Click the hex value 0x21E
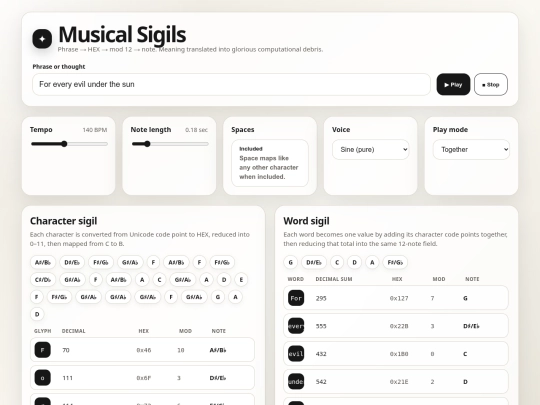The image size is (540, 405). click(x=399, y=382)
